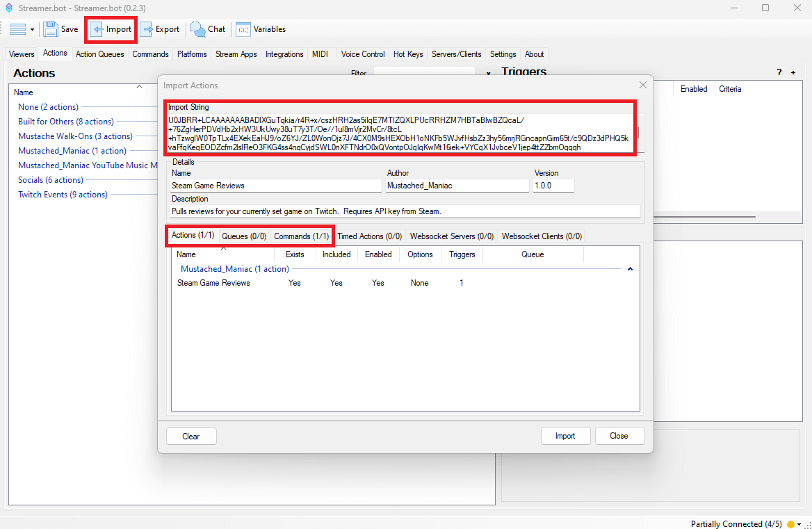Click the Save icon in the toolbar
812x529 pixels.
(51, 29)
